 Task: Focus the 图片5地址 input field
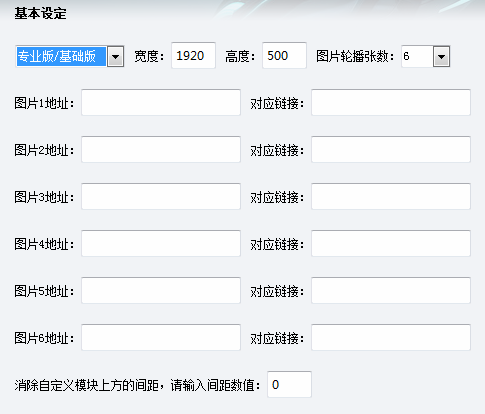click(x=161, y=290)
